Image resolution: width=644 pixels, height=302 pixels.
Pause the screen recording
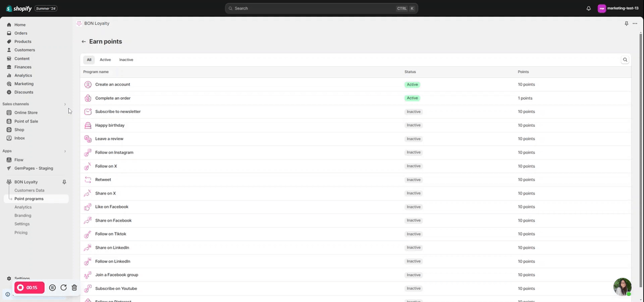[53, 288]
